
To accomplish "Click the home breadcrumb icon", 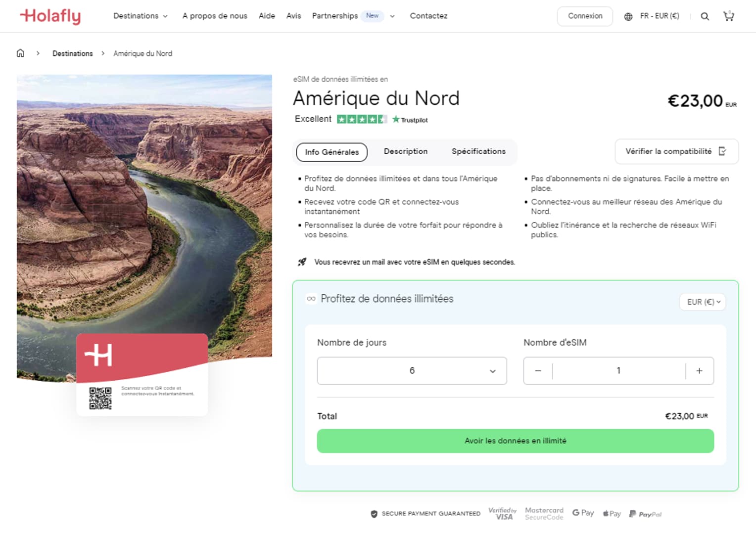I will (x=20, y=53).
